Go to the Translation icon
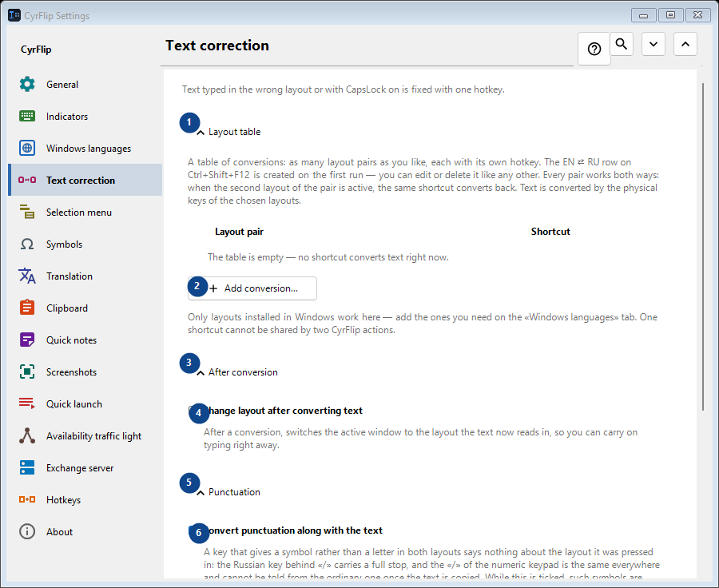This screenshot has height=588, width=719. pyautogui.click(x=27, y=276)
